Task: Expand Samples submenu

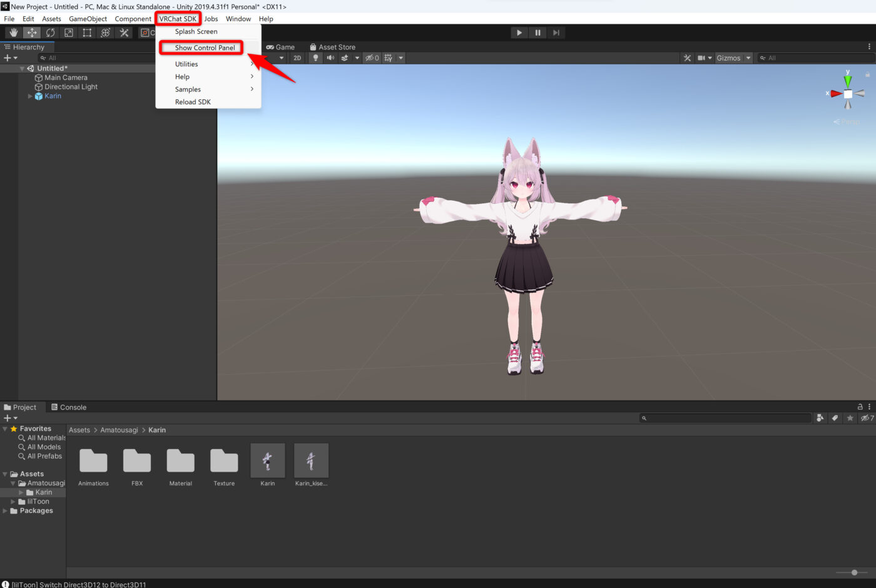Action: pyautogui.click(x=208, y=89)
